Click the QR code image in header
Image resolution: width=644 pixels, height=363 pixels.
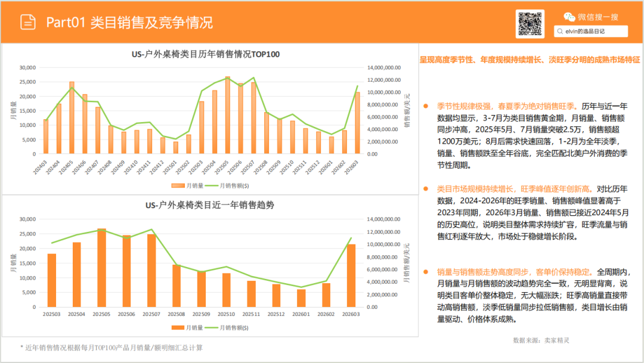(x=530, y=24)
